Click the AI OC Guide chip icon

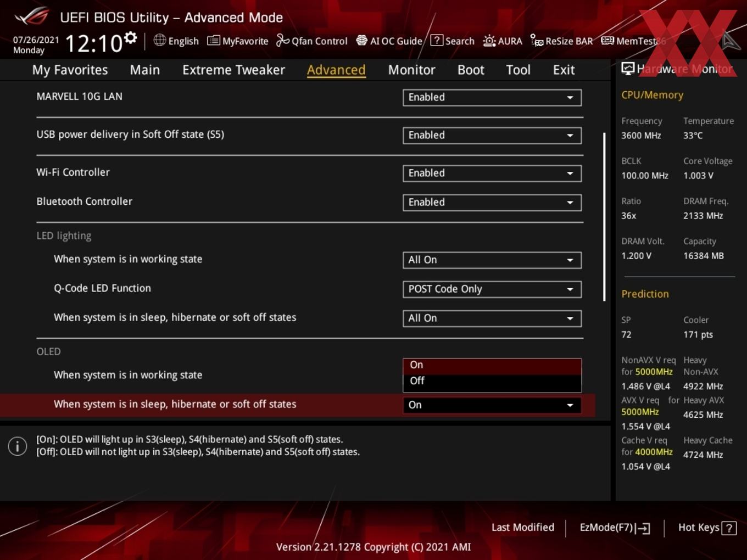pos(361,41)
